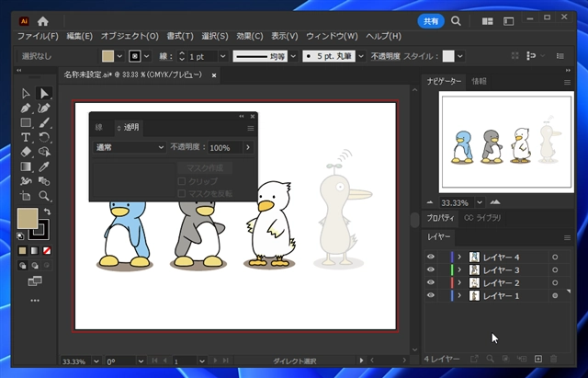
Task: Select the Artboard tool
Action: click(26, 196)
